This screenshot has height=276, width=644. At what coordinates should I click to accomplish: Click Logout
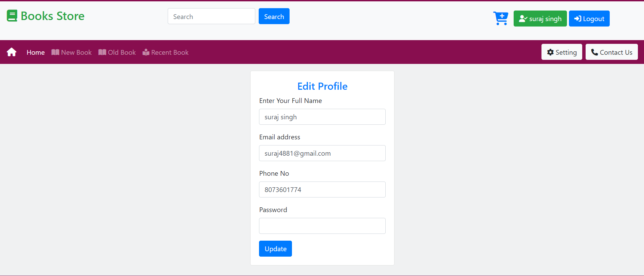pyautogui.click(x=589, y=18)
